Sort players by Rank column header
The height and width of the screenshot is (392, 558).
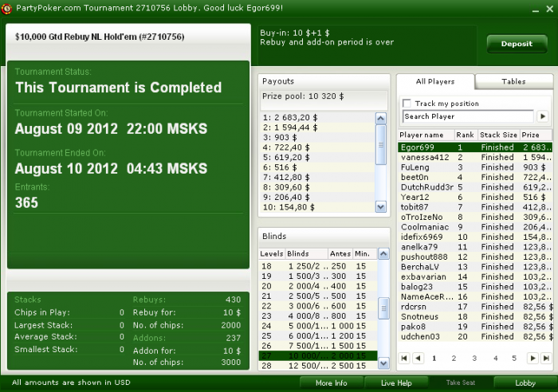pos(466,135)
